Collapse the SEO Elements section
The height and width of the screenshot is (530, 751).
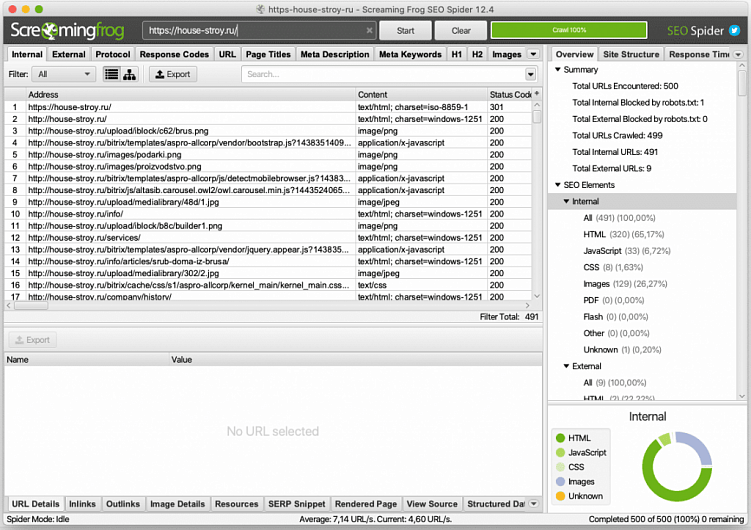558,185
